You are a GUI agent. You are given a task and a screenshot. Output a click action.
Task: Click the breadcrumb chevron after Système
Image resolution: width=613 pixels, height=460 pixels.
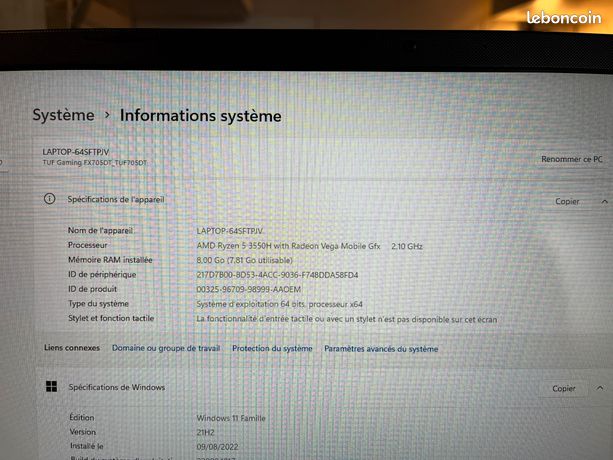coord(107,115)
